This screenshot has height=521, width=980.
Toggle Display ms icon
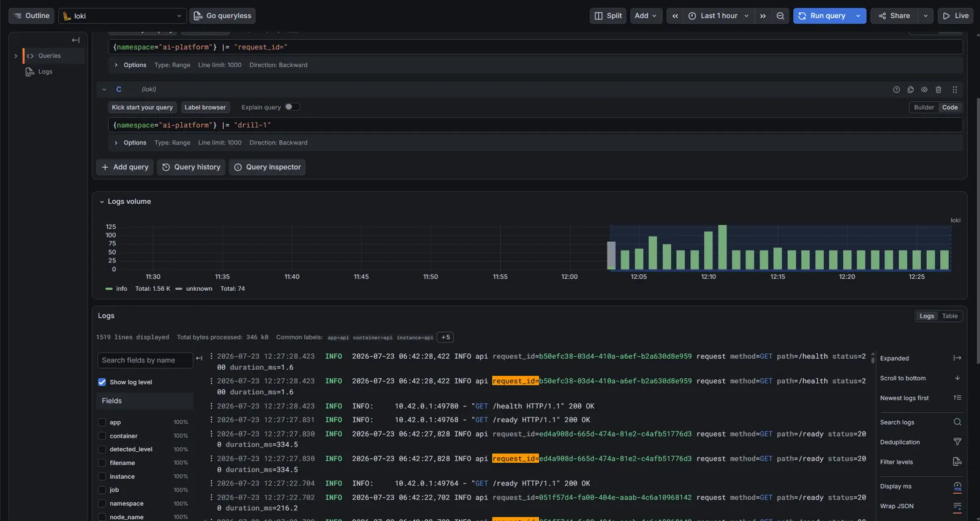pos(957,486)
